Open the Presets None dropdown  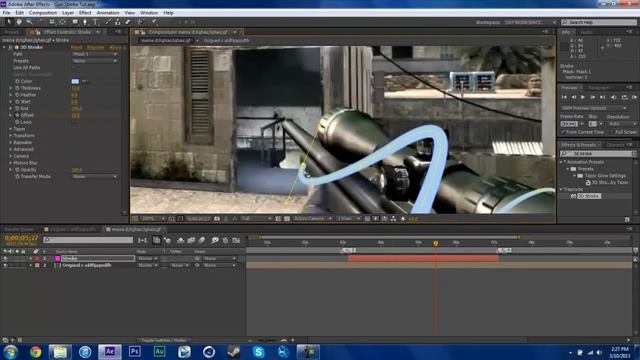point(95,61)
